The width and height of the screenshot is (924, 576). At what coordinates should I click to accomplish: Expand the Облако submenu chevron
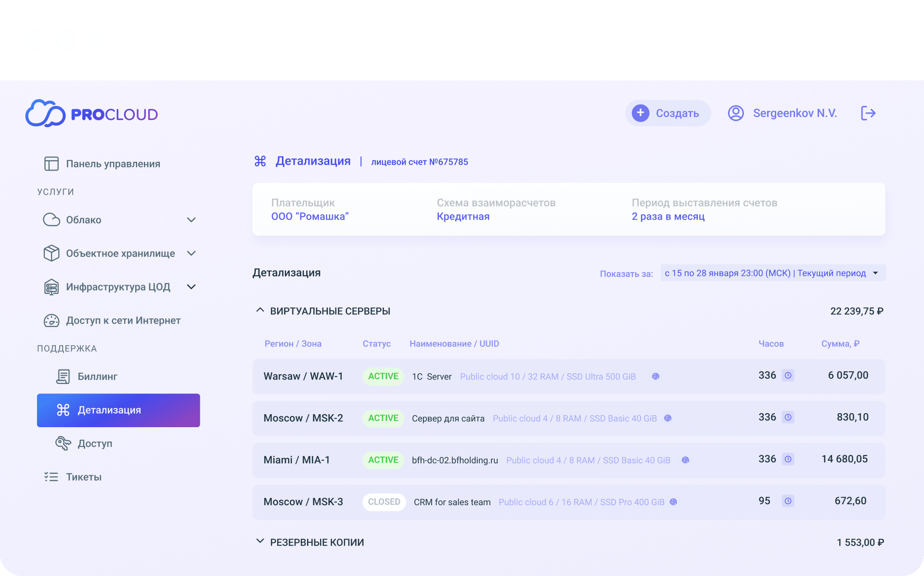[191, 220]
